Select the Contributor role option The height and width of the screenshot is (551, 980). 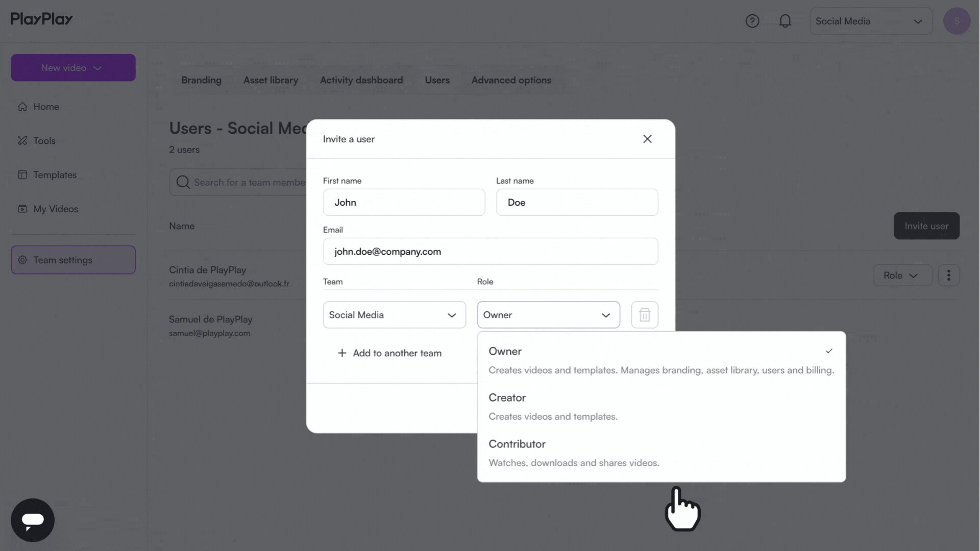coord(661,453)
